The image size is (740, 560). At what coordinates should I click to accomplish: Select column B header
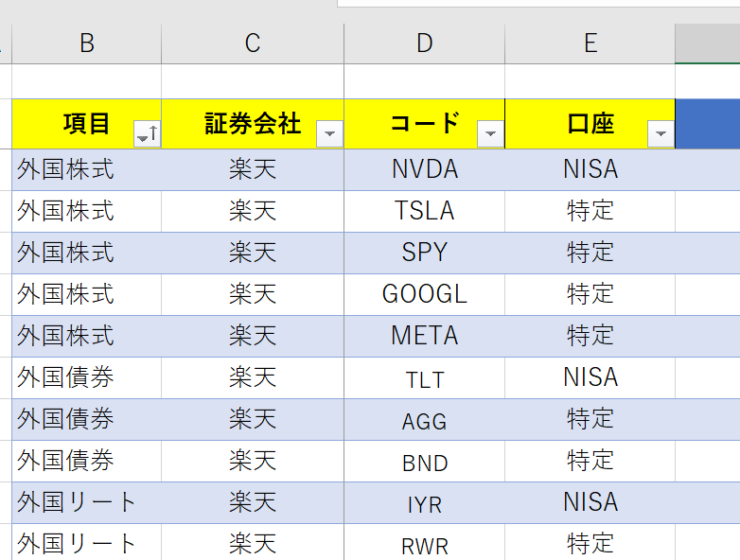pyautogui.click(x=87, y=44)
